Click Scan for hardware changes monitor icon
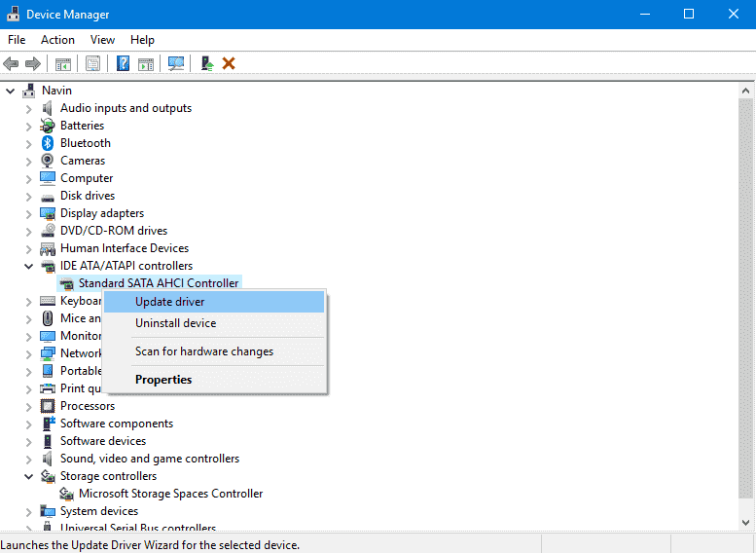 pos(175,63)
